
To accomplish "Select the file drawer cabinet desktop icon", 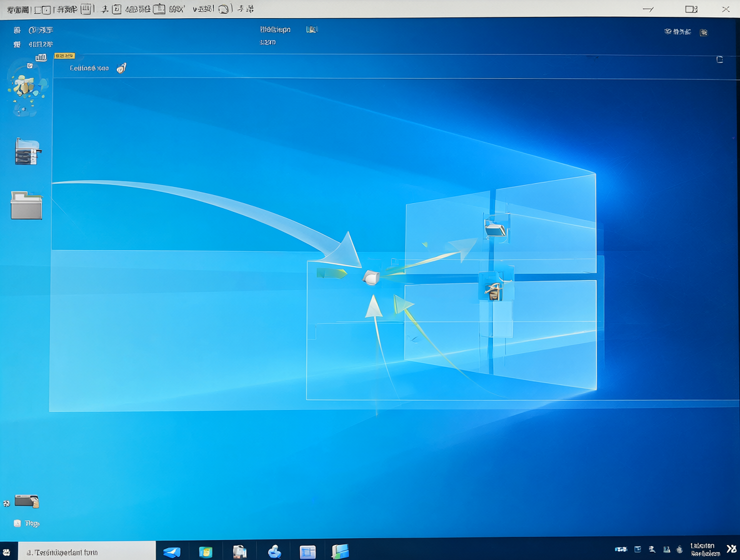I will click(28, 151).
